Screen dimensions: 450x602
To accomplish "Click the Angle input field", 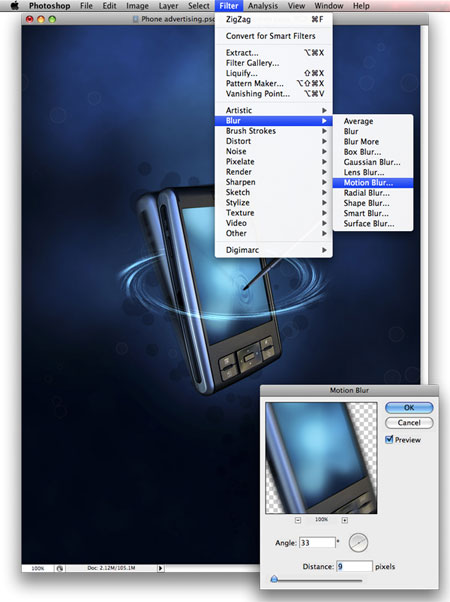I will click(317, 542).
